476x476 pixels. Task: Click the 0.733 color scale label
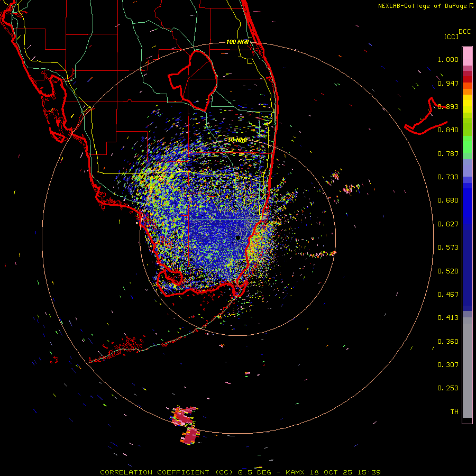click(448, 177)
